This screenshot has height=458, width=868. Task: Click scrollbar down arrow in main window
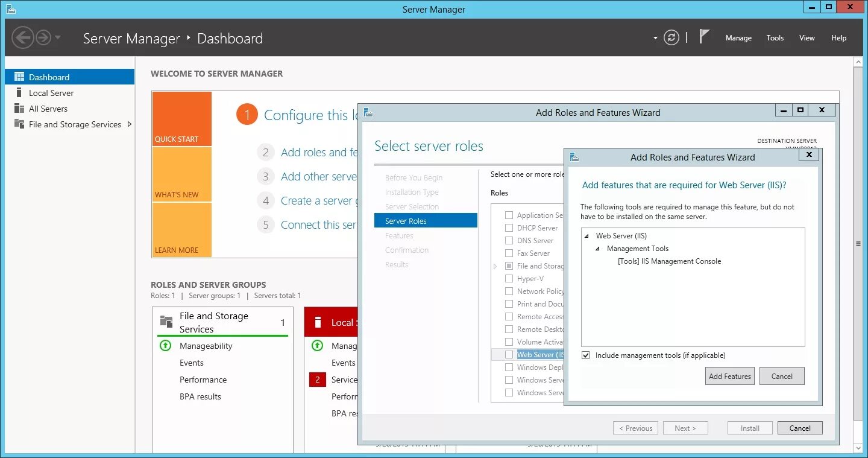858,448
